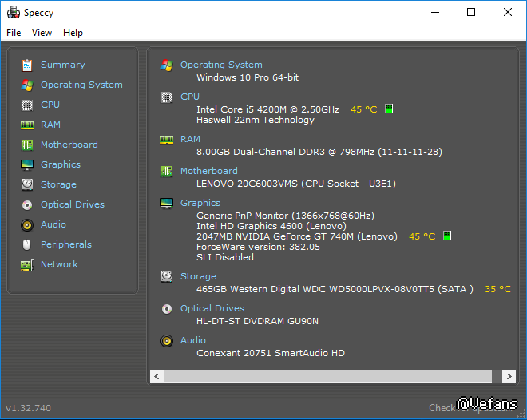Open the Graphics heading link in summary
Screen dimensions: 527x420
[x=200, y=203]
